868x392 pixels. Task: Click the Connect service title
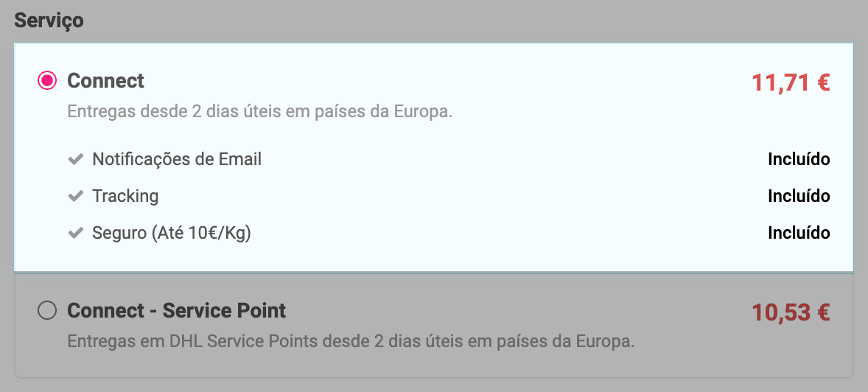(105, 80)
